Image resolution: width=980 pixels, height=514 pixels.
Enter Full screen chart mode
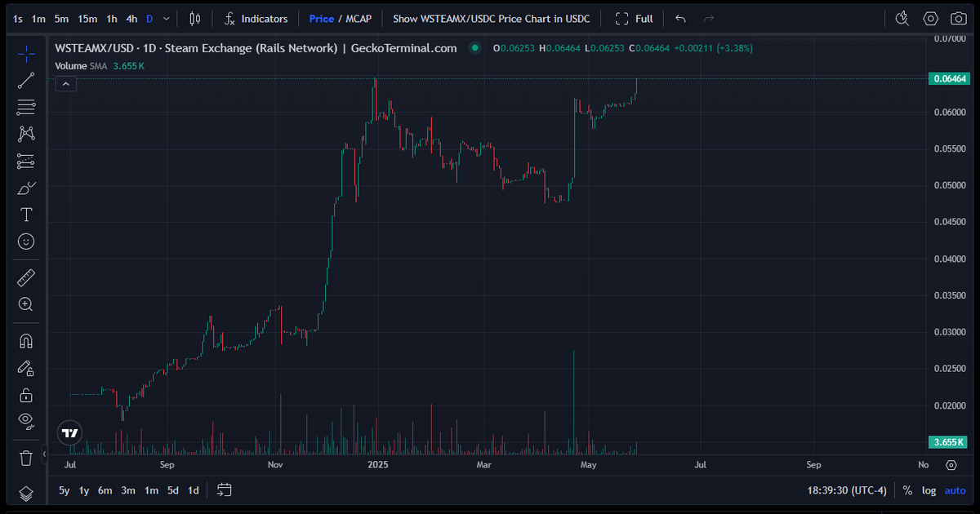[x=634, y=19]
